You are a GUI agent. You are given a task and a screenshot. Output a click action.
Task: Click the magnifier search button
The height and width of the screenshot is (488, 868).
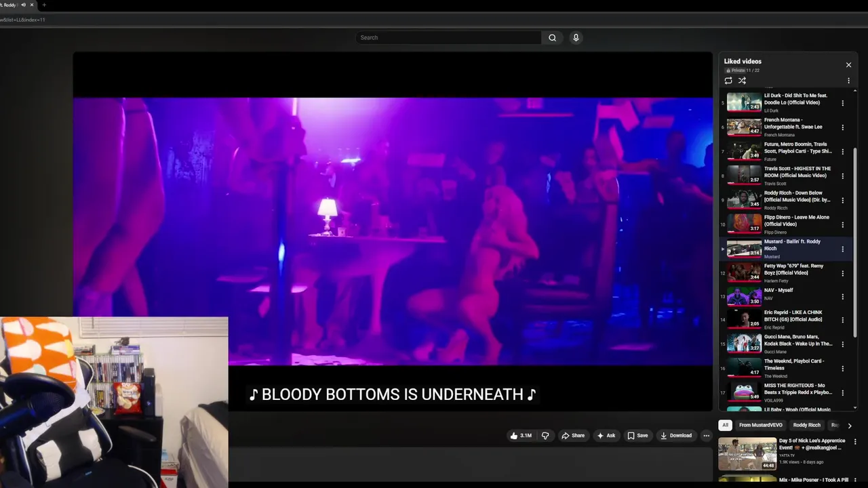[552, 38]
